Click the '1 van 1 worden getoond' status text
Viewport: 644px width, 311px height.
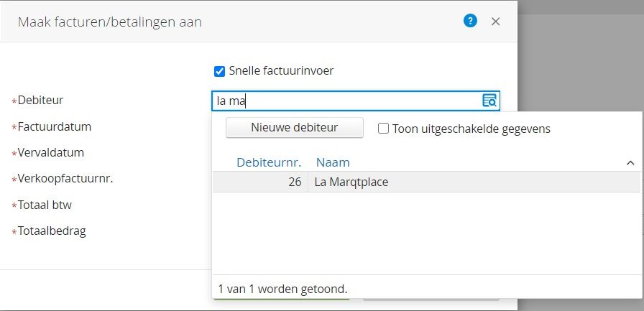282,289
